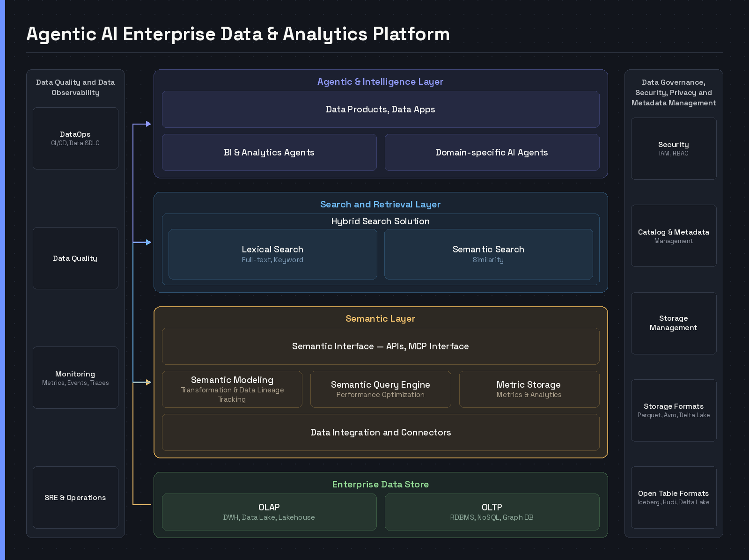The height and width of the screenshot is (560, 749).
Task: Open the Semantic Interface APIs, MCP block
Action: (x=381, y=346)
